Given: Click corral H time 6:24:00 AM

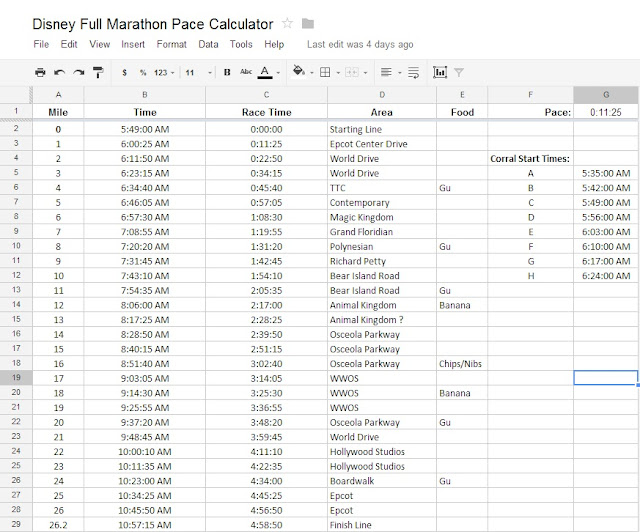Looking at the screenshot, I should [x=606, y=276].
